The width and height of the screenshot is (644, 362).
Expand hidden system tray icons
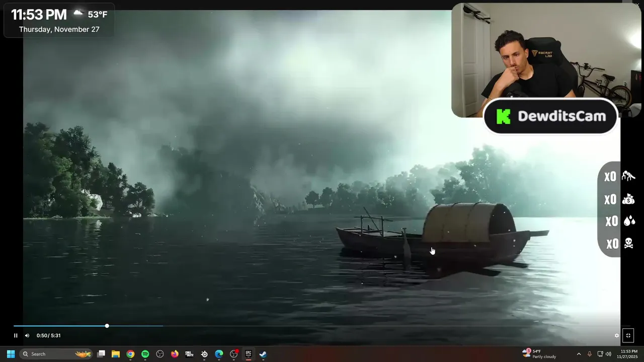click(x=579, y=354)
